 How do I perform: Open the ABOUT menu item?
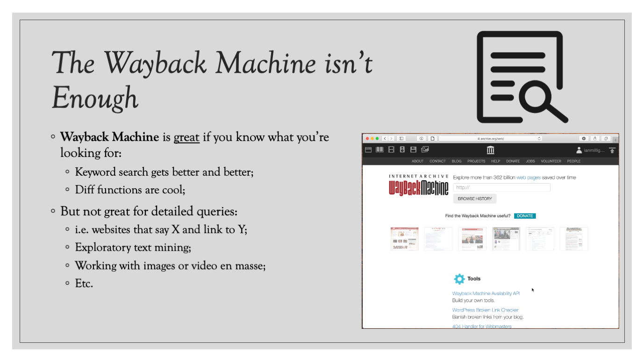pos(417,161)
